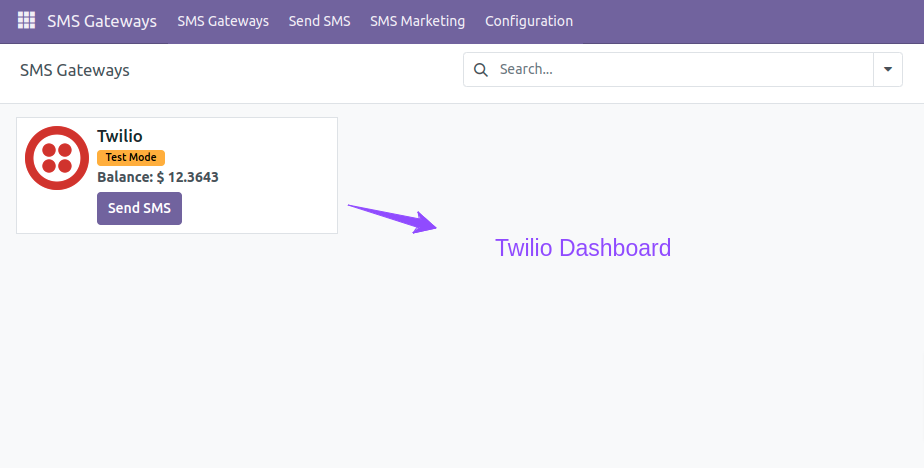Click the Twilio Dashboard label text

click(583, 248)
